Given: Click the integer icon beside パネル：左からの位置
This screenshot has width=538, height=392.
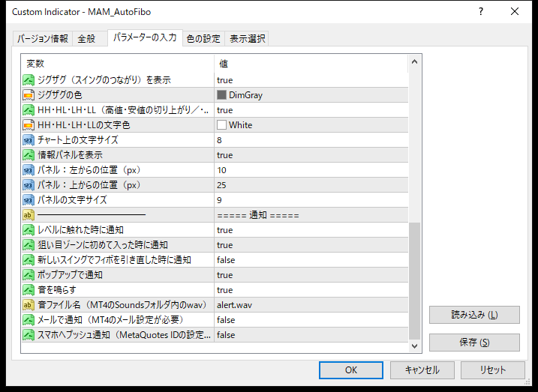Looking at the screenshot, I should pyautogui.click(x=29, y=170).
